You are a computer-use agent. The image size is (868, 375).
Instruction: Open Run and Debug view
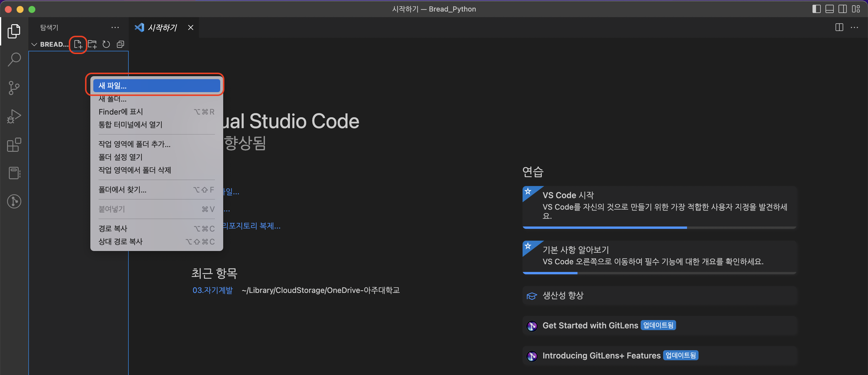click(x=14, y=116)
